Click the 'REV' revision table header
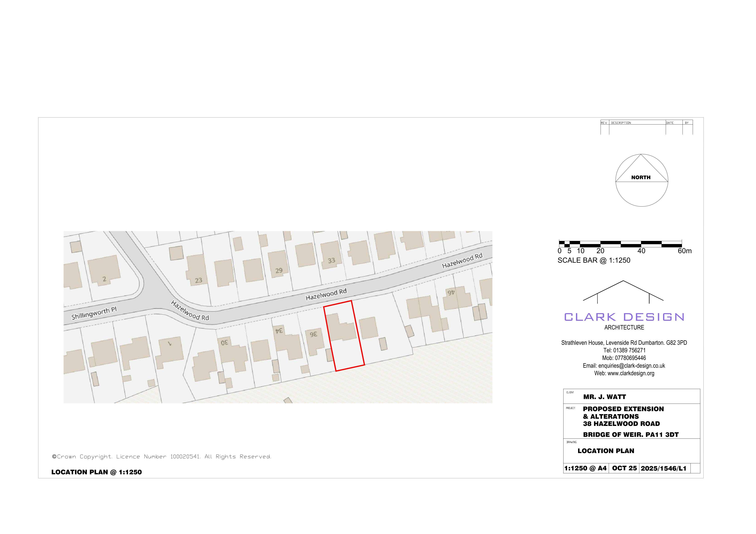The image size is (756, 534). 604,123
